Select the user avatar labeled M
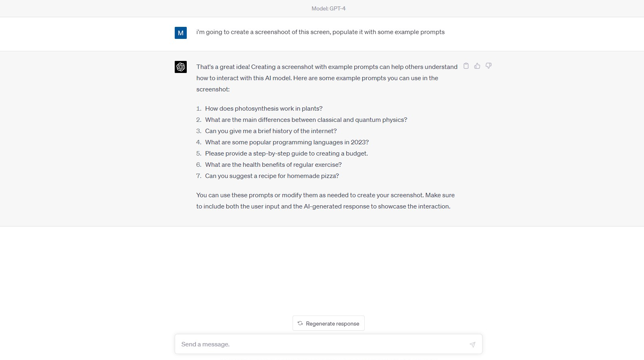This screenshot has width=644, height=360. (x=181, y=33)
